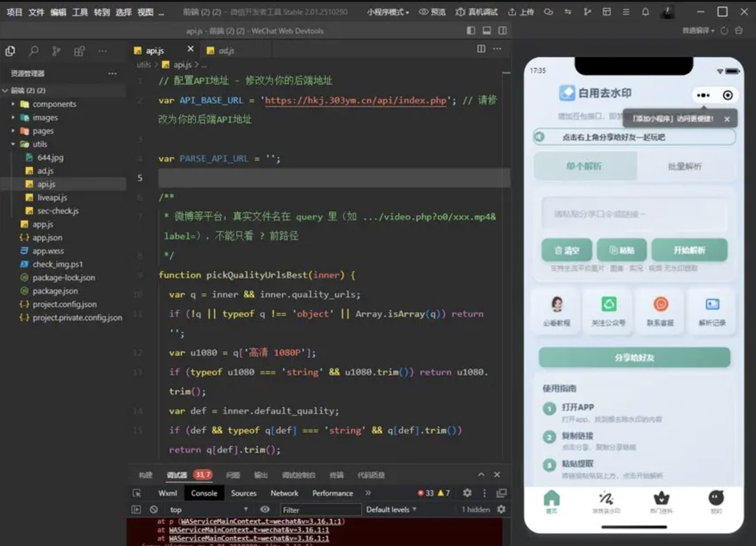The image size is (756, 546).
Task: Open the 文件 menu
Action: pos(36,12)
